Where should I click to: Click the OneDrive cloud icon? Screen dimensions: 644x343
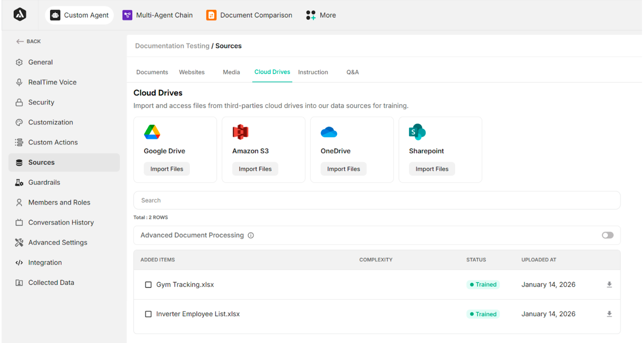coord(329,132)
